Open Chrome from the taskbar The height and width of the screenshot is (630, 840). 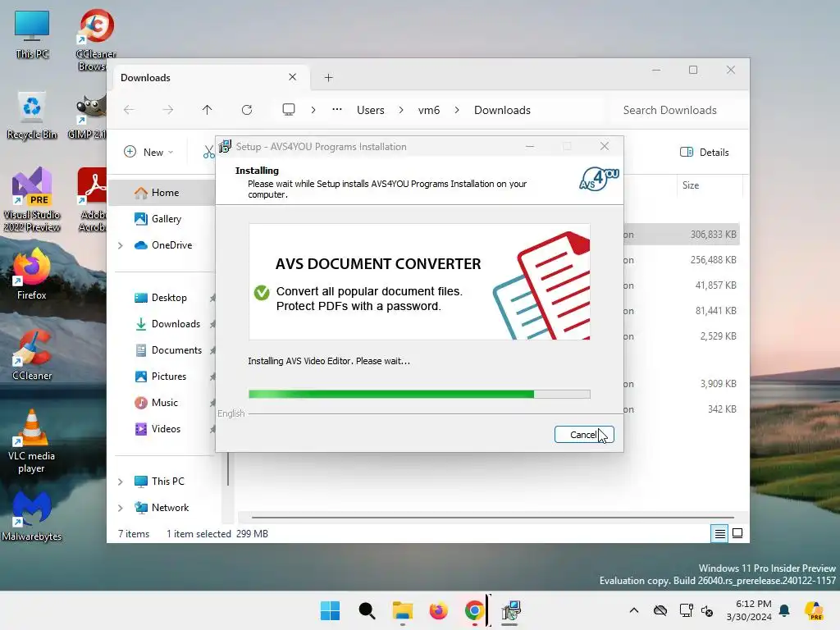[475, 610]
